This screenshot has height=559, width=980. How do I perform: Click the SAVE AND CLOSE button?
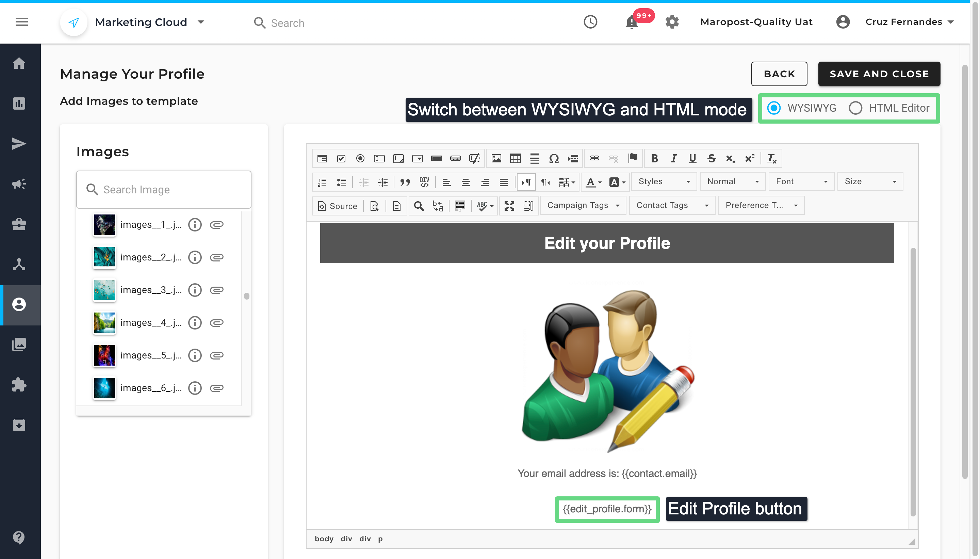click(x=879, y=74)
